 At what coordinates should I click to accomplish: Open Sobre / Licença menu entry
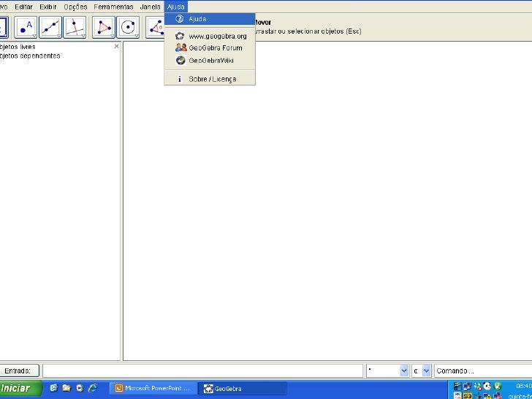click(210, 79)
